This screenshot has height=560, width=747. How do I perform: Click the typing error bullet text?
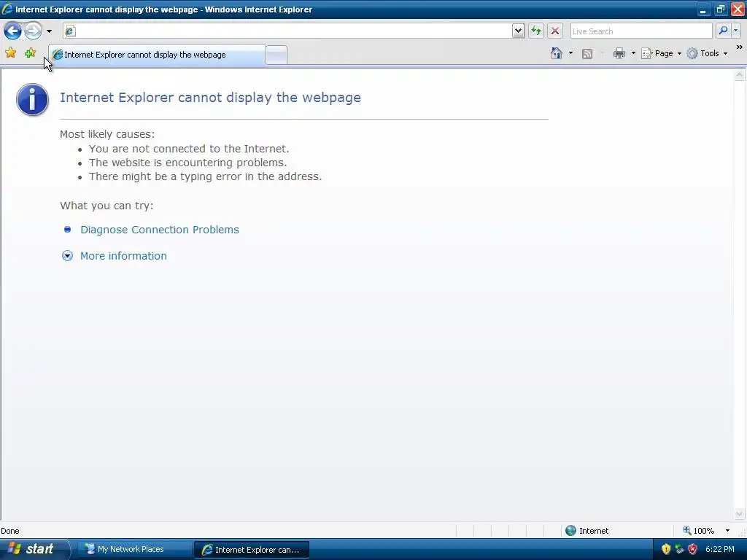pyautogui.click(x=205, y=176)
